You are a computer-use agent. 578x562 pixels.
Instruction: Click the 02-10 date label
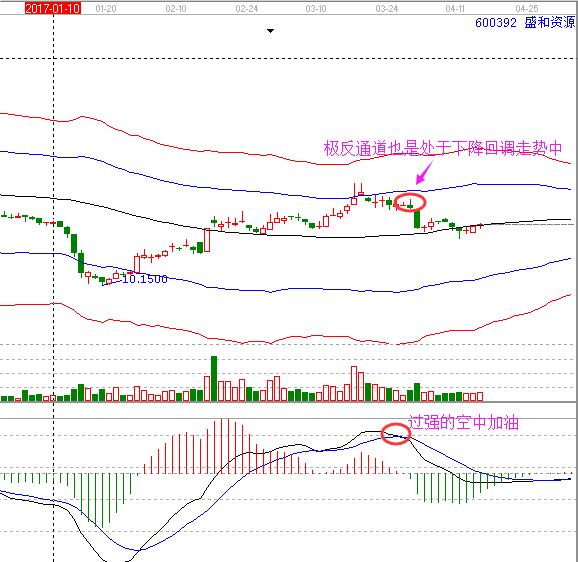click(176, 8)
